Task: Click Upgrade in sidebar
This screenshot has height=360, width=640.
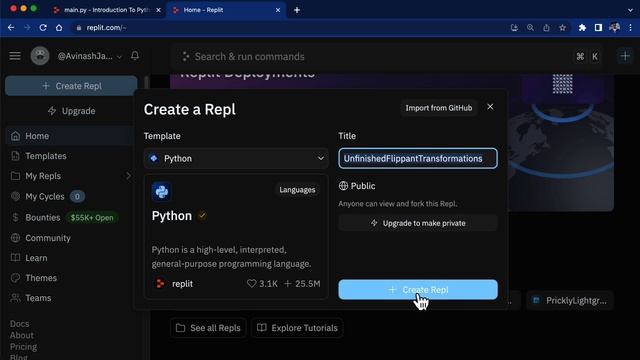Action: [71, 111]
